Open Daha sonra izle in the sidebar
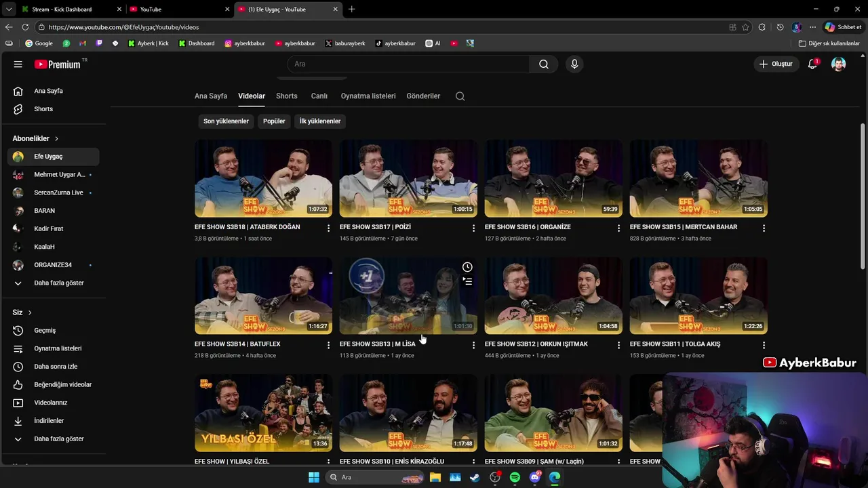The width and height of the screenshot is (868, 488). tap(53, 367)
